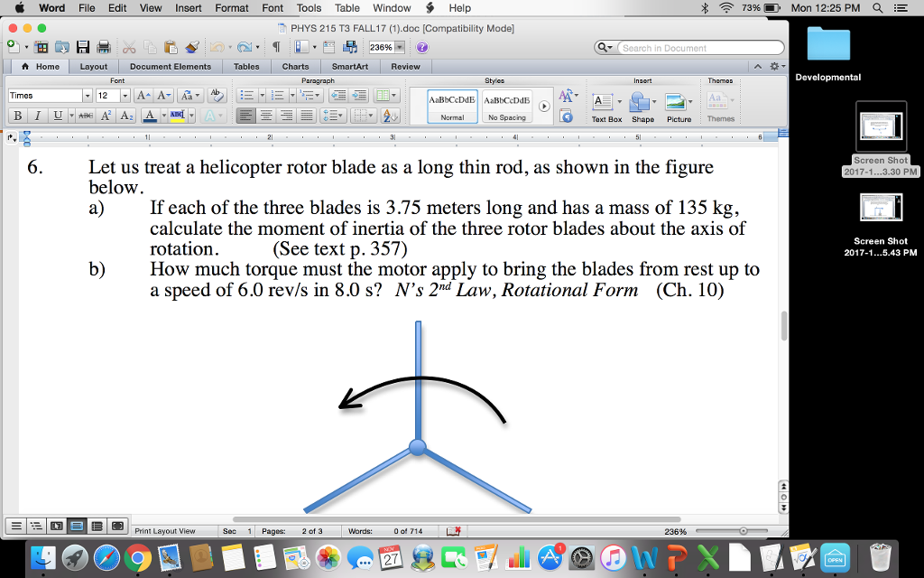Select the Format Painter brush icon
The height and width of the screenshot is (578, 924).
tap(191, 47)
